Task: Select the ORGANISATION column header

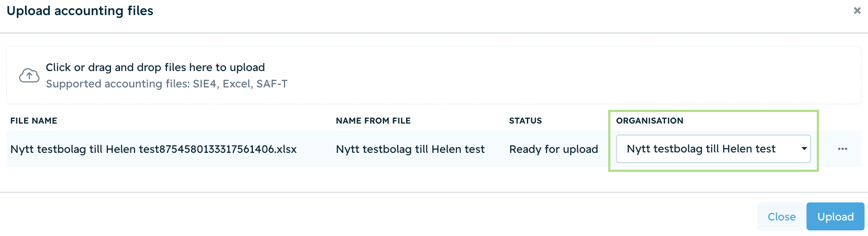Action: coord(649,121)
